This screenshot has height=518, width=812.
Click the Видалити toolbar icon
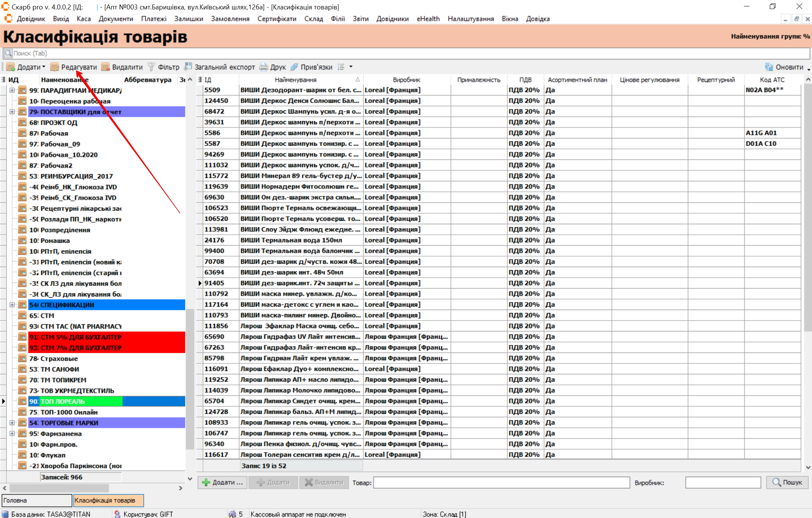106,67
